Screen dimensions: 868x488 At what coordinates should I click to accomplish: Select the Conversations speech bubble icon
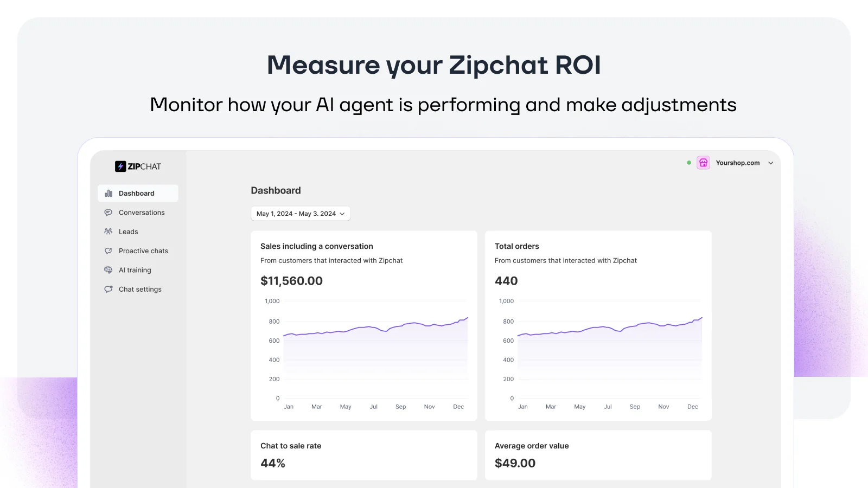coord(108,212)
